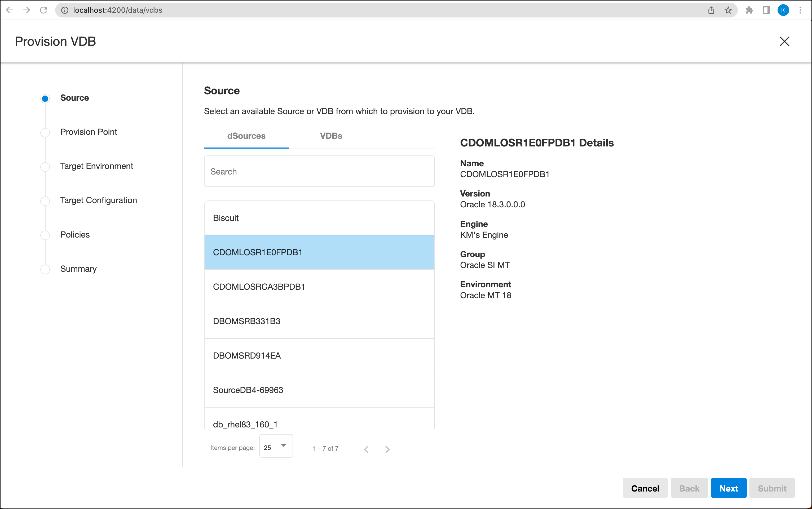Screen dimensions: 812x509
Task: Click the Next button
Action: 729,488
